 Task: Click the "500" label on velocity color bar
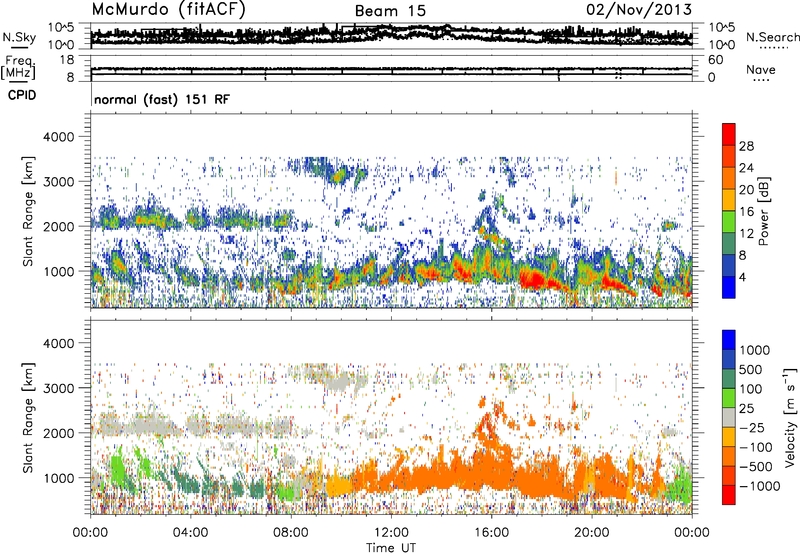pyautogui.click(x=751, y=369)
